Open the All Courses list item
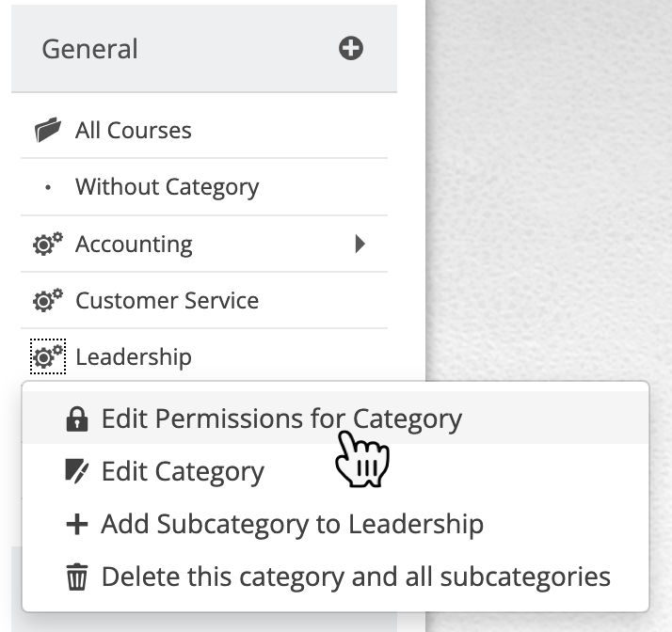Screen dimensions: 672x632 pyautogui.click(x=204, y=130)
